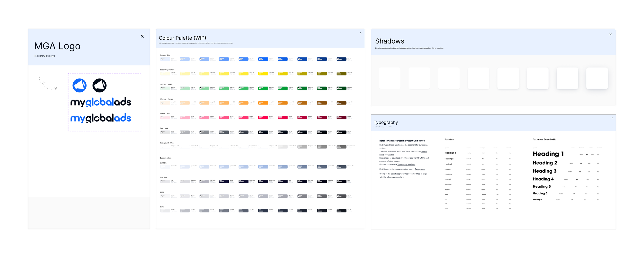Pick the blue-900 colour swatch
Viewport: 644px width, 258px height.
341,59
